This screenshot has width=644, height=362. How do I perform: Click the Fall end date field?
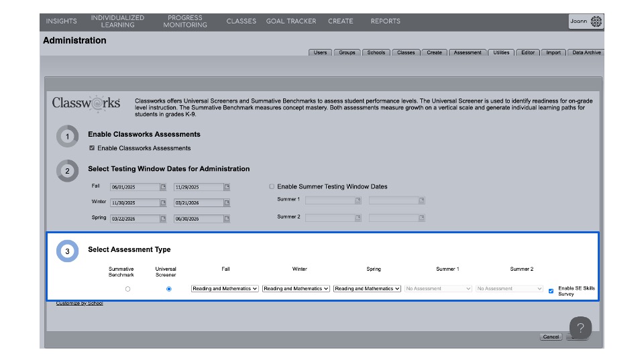pos(199,187)
